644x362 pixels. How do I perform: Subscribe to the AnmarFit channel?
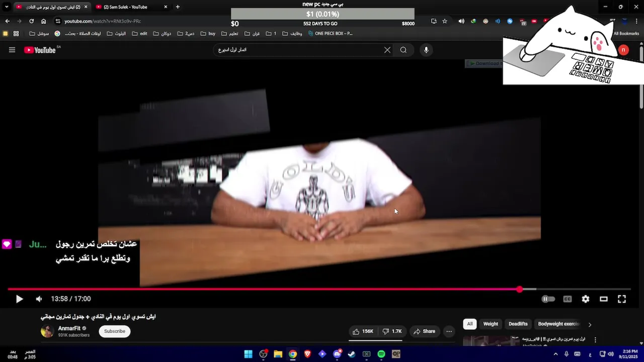click(x=115, y=331)
